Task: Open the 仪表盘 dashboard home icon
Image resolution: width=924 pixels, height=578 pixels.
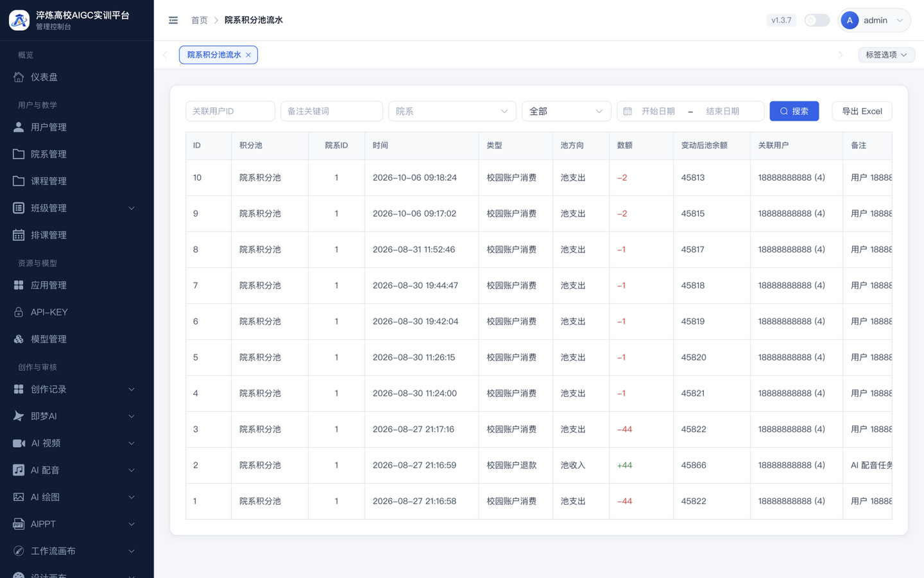Action: coord(19,77)
